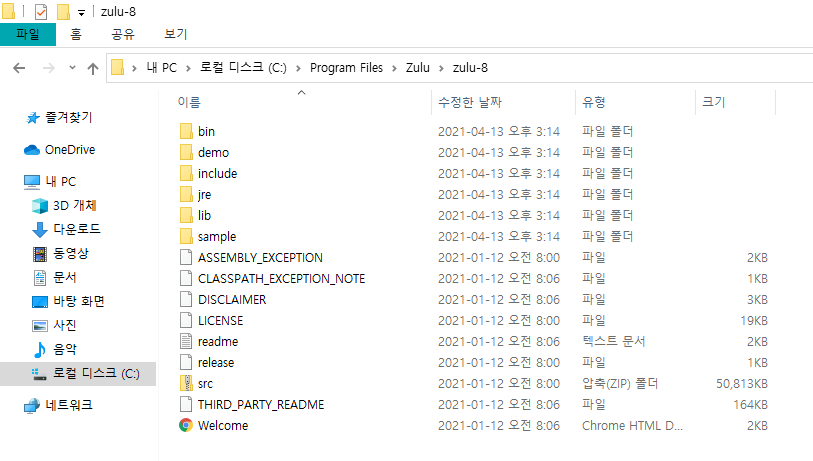The image size is (813, 461).
Task: Go up one folder level arrow
Action: click(93, 68)
